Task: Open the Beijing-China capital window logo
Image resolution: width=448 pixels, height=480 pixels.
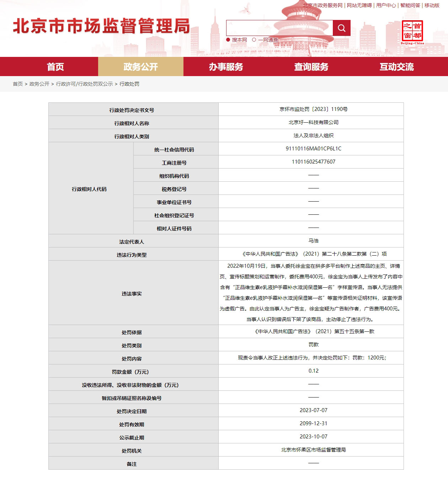Action: click(x=412, y=32)
